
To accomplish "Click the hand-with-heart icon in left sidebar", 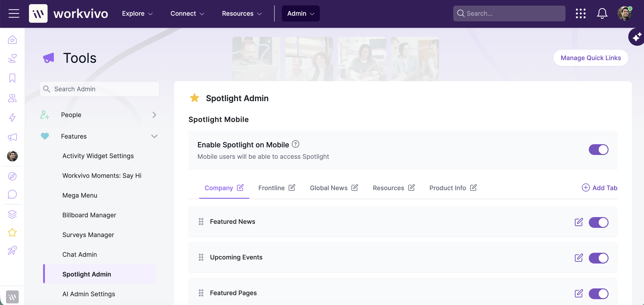I will click(x=12, y=59).
